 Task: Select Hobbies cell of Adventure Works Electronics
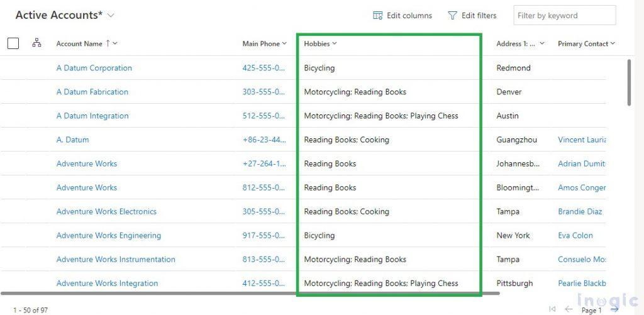[x=347, y=211]
